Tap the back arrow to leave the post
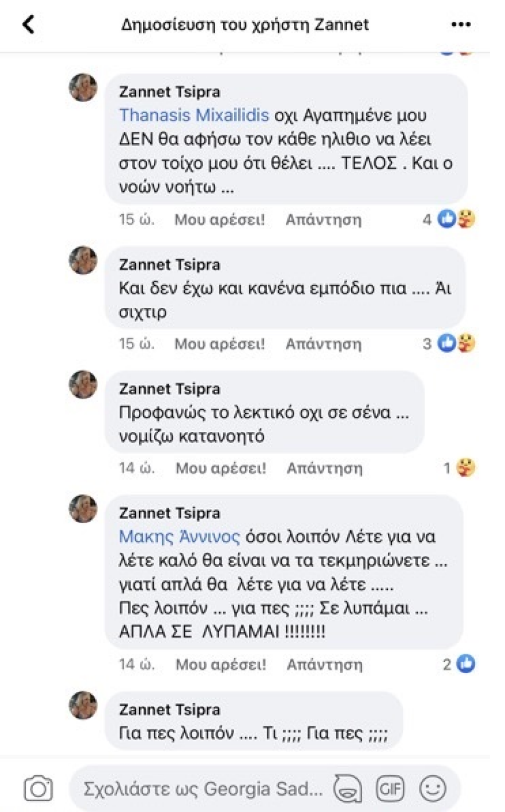The image size is (505, 812). click(x=29, y=24)
